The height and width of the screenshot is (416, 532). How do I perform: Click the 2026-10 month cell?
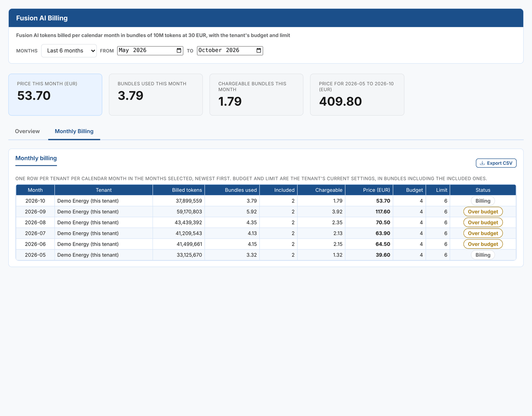35,201
